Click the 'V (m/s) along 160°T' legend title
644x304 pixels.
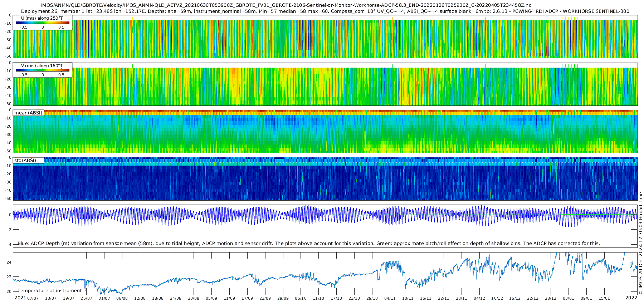click(x=42, y=65)
